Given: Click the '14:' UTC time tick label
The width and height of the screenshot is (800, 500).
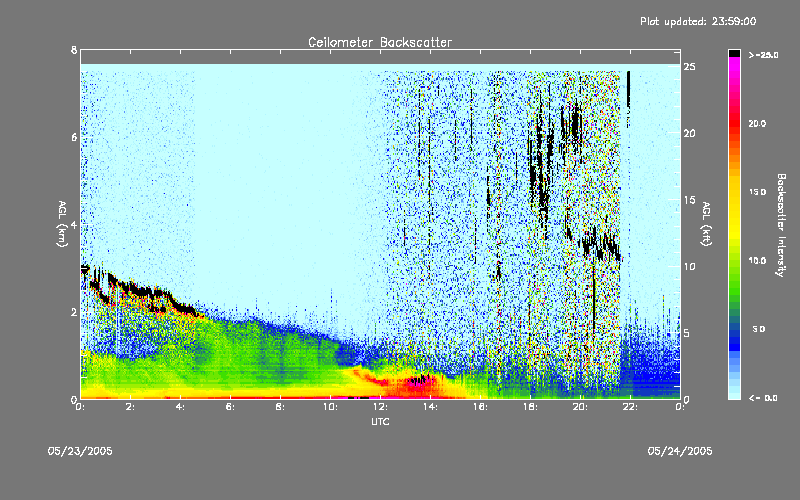Looking at the screenshot, I should [x=430, y=407].
